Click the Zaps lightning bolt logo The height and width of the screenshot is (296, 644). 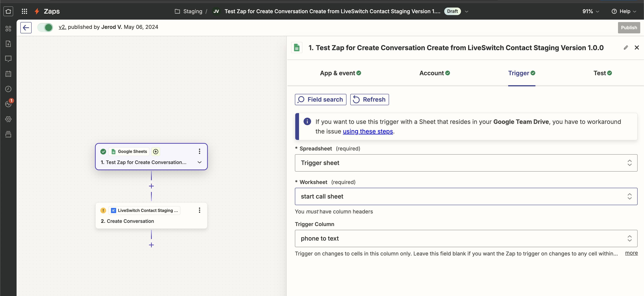pyautogui.click(x=37, y=11)
